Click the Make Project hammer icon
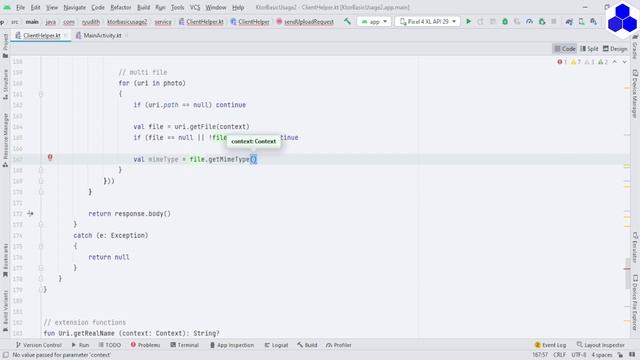 (x=347, y=21)
